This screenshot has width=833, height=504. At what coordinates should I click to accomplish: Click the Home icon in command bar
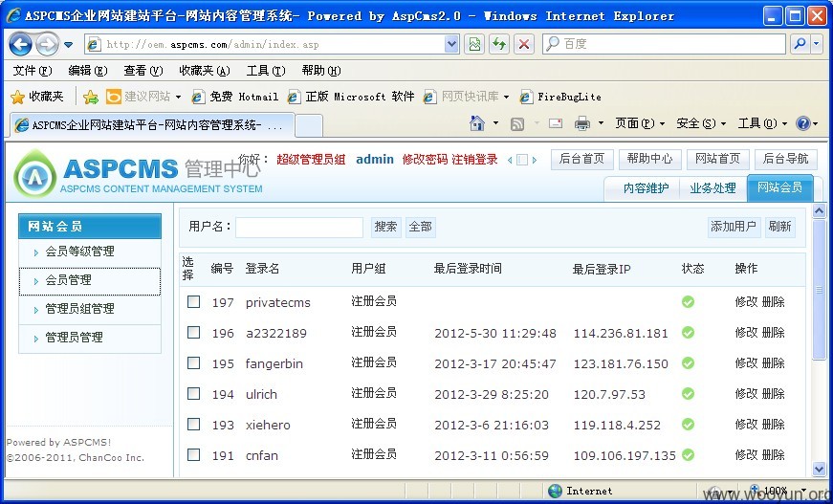tap(477, 123)
